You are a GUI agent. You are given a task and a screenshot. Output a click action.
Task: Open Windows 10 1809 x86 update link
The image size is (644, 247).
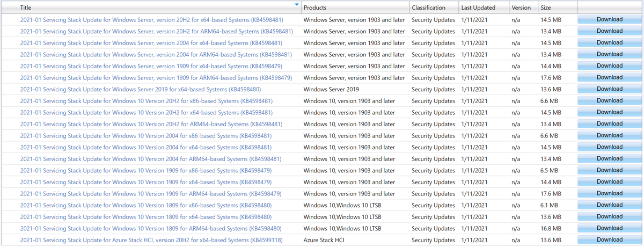145,206
